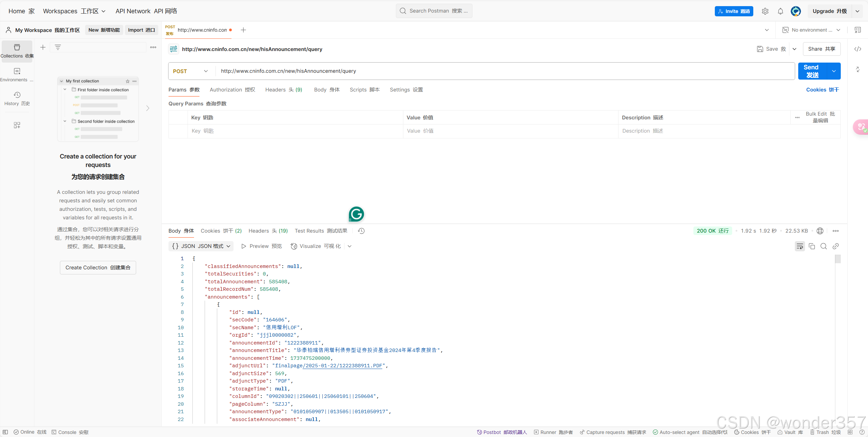This screenshot has height=437, width=868.
Task: Open the Collections sidebar panel
Action: 17,51
